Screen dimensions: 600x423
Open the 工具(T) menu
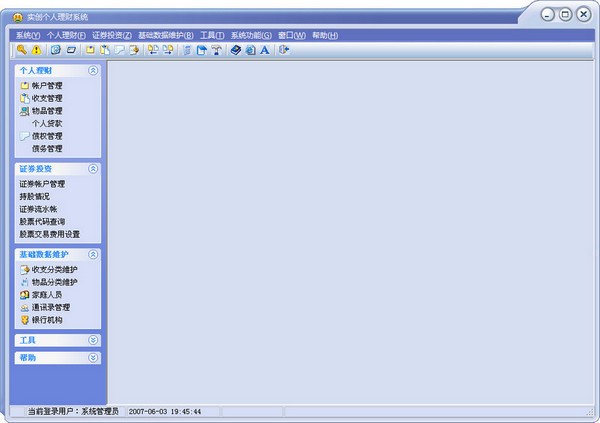(x=212, y=36)
